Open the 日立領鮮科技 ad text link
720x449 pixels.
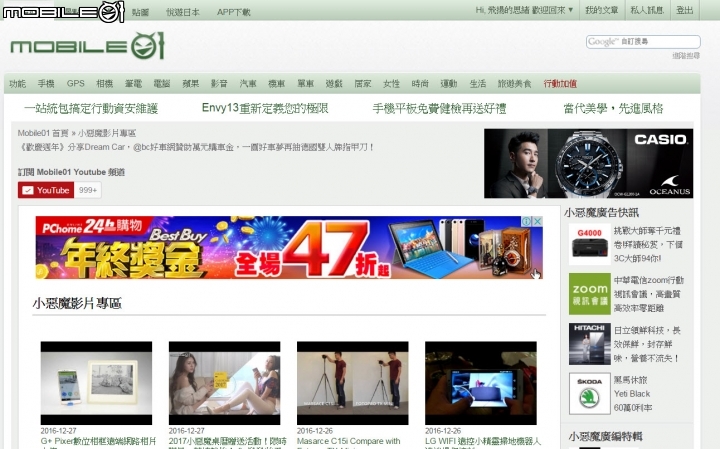click(647, 344)
